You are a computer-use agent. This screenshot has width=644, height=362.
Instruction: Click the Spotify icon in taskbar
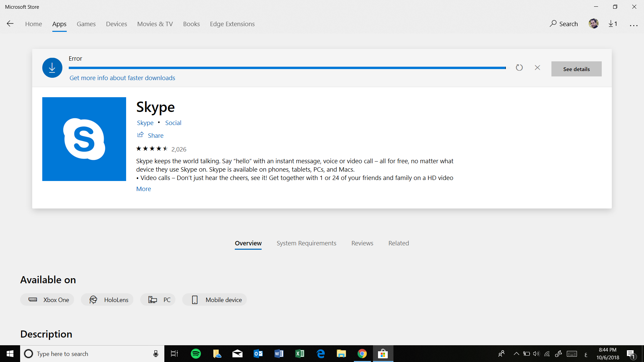click(196, 353)
